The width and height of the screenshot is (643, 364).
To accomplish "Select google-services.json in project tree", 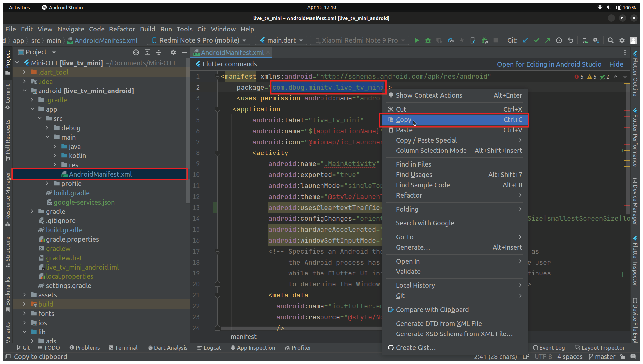I will (84, 202).
